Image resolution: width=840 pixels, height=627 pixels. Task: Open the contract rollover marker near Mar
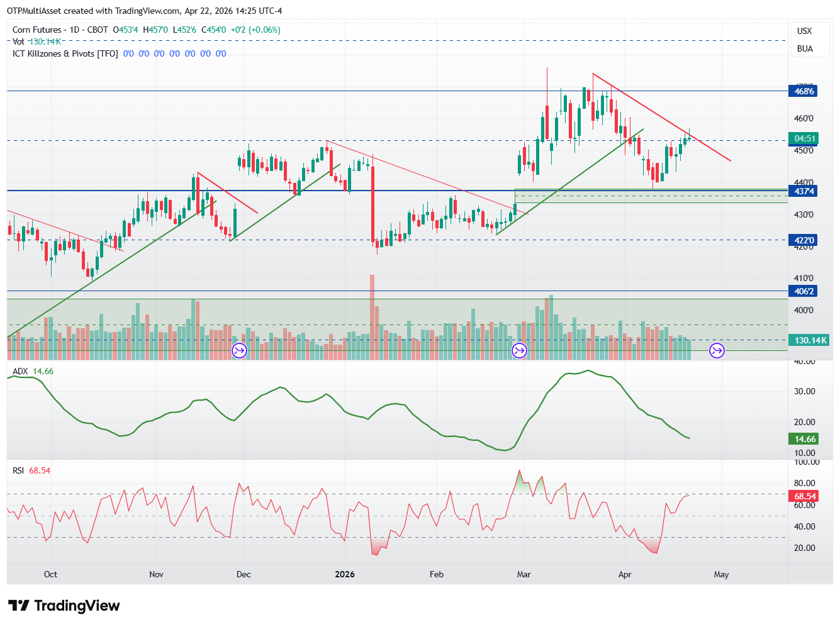pyautogui.click(x=519, y=350)
